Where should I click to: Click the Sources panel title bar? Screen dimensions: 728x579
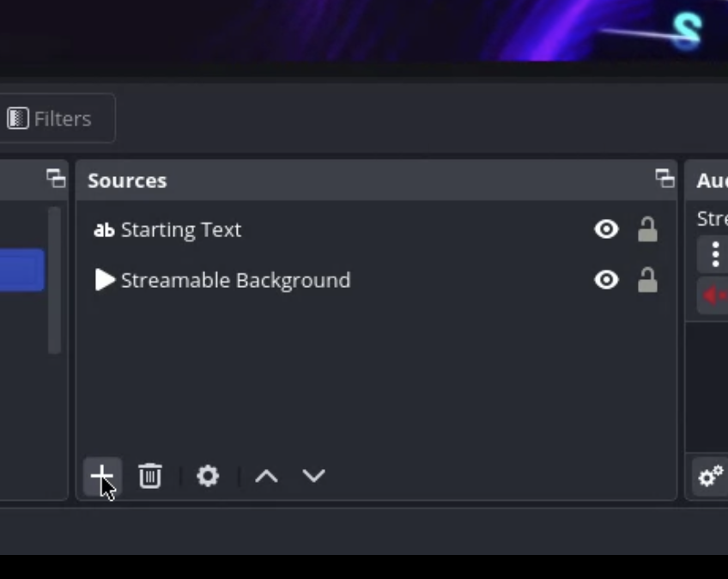(127, 180)
